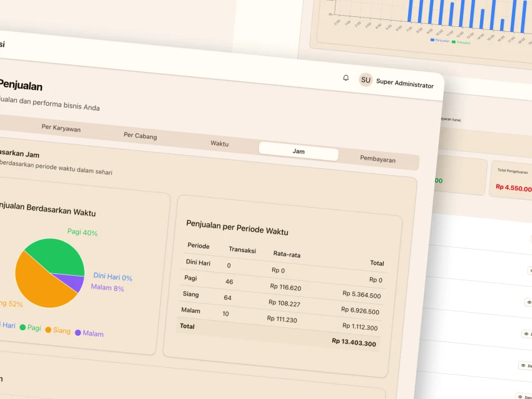Click the Dini Hari 0% chart label
532x399 pixels.
[113, 277]
